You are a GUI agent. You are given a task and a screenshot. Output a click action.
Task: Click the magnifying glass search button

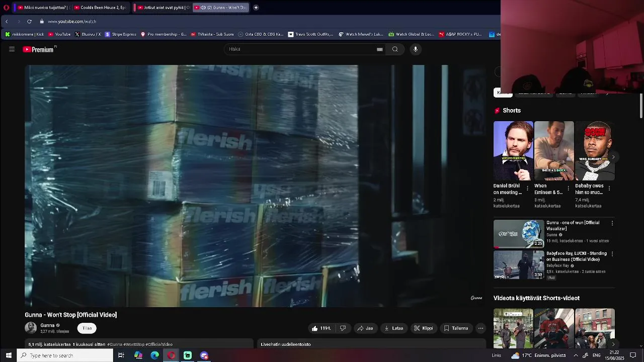point(395,49)
